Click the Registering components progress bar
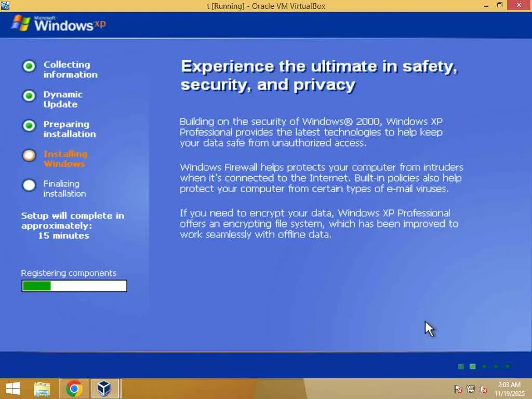Image resolution: width=532 pixels, height=399 pixels. tap(74, 286)
